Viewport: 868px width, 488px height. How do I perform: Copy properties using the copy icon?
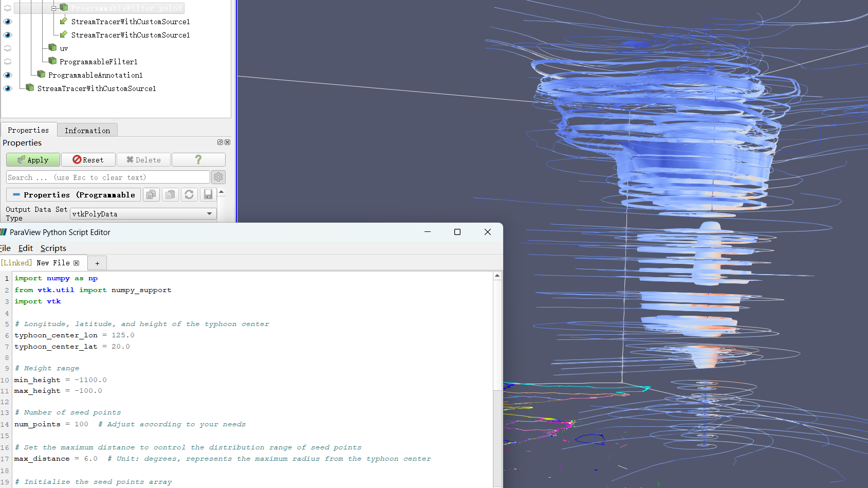click(x=151, y=195)
